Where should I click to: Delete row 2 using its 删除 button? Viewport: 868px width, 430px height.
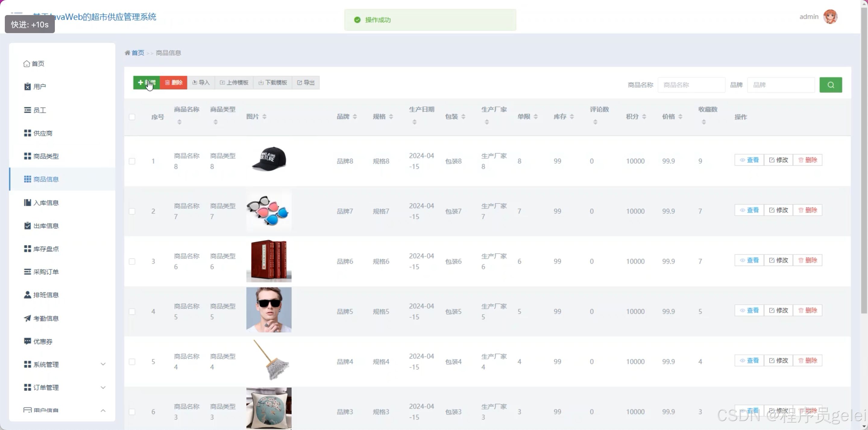coord(808,210)
